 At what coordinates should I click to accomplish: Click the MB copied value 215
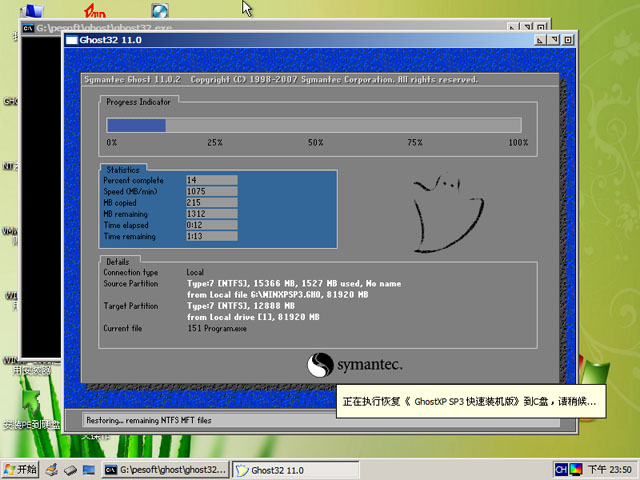coord(212,202)
